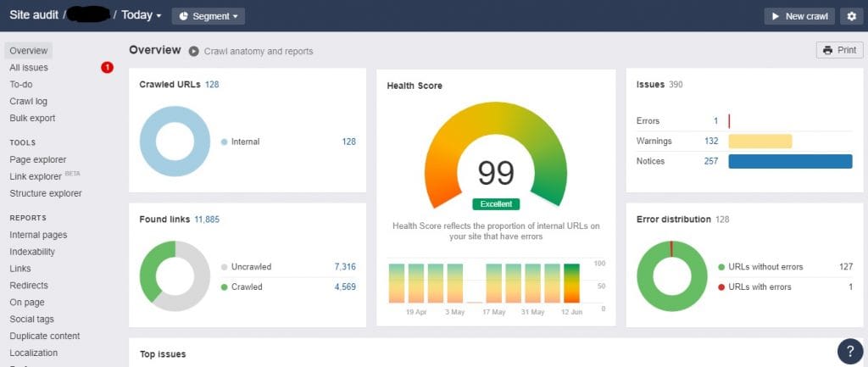Click the red All issues notification badge
This screenshot has height=367, width=868.
[107, 68]
